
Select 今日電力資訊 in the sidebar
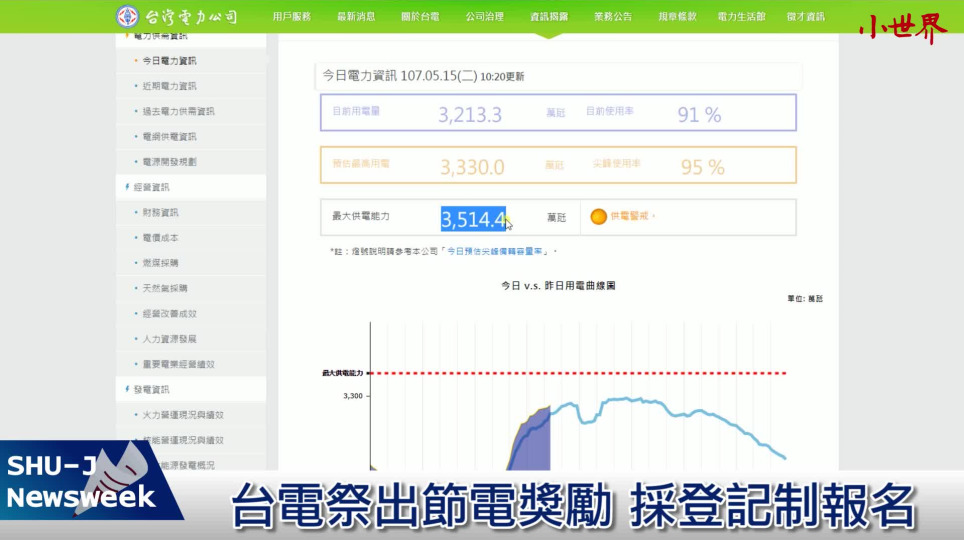[169, 61]
